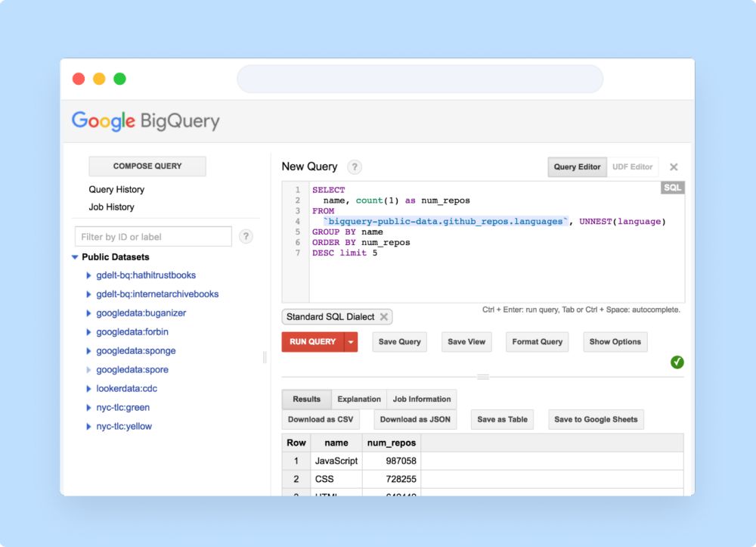Viewport: 756px width, 547px height.
Task: Focus the Filter by ID or label field
Action: (x=153, y=237)
